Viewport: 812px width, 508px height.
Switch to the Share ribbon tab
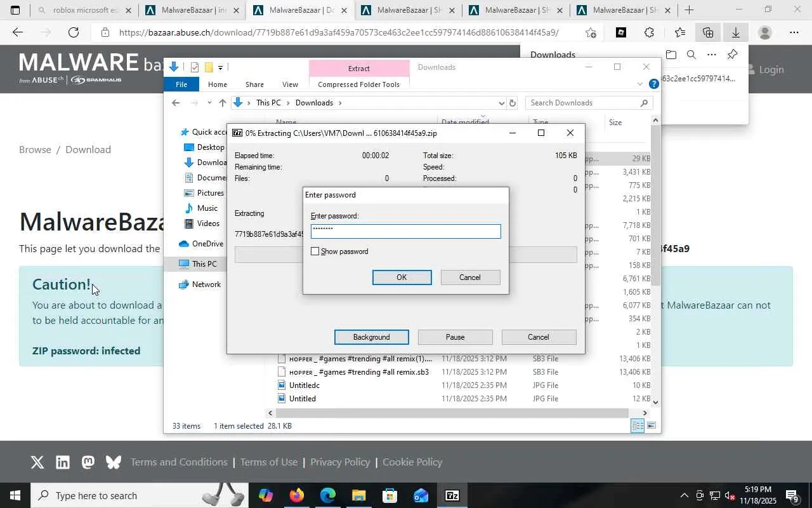(x=254, y=84)
